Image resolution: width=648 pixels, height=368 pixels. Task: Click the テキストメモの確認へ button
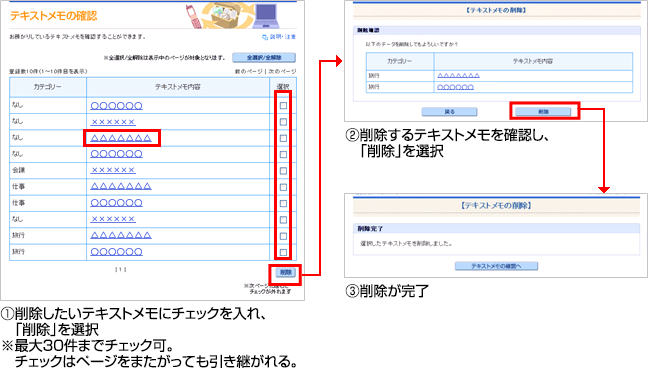pyautogui.click(x=496, y=266)
